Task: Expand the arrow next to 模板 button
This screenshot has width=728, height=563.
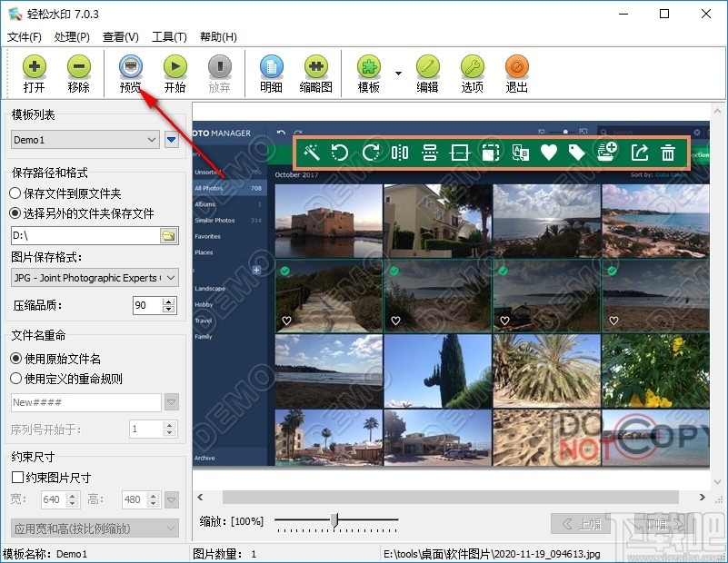Action: click(x=398, y=74)
